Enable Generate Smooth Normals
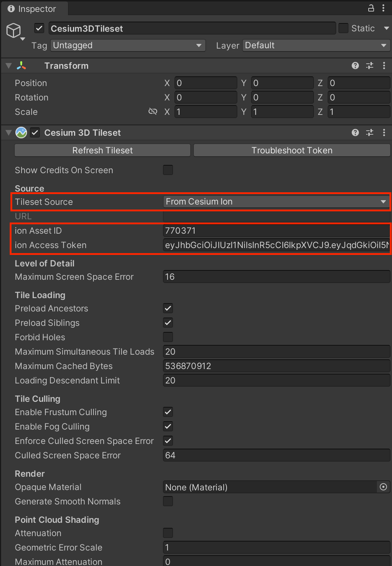 click(x=168, y=501)
